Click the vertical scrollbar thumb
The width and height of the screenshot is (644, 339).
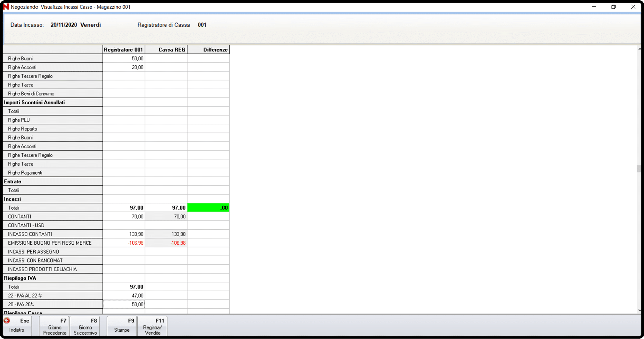(639, 169)
